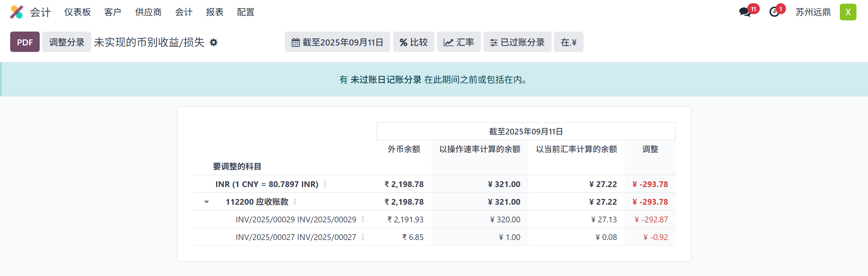Viewport: 868px width, 276px height.
Task: Click the ¥ 320.00 operation rate balance
Action: [x=505, y=220]
